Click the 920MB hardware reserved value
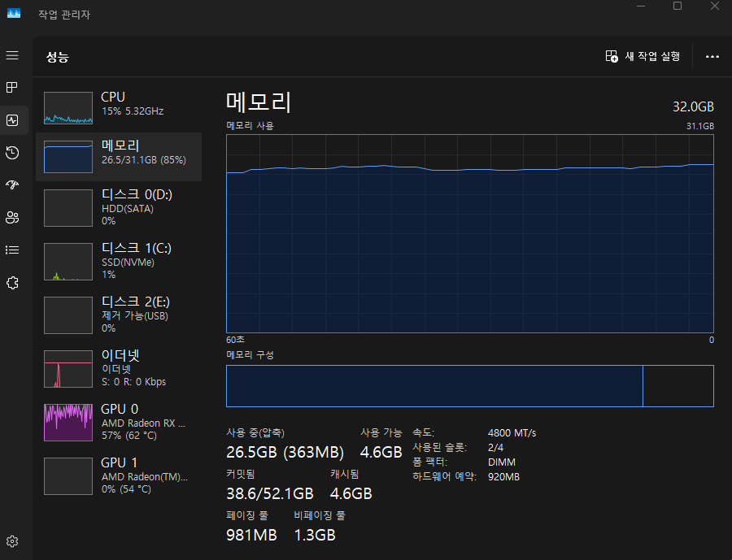Image resolution: width=732 pixels, height=560 pixels. pos(503,477)
